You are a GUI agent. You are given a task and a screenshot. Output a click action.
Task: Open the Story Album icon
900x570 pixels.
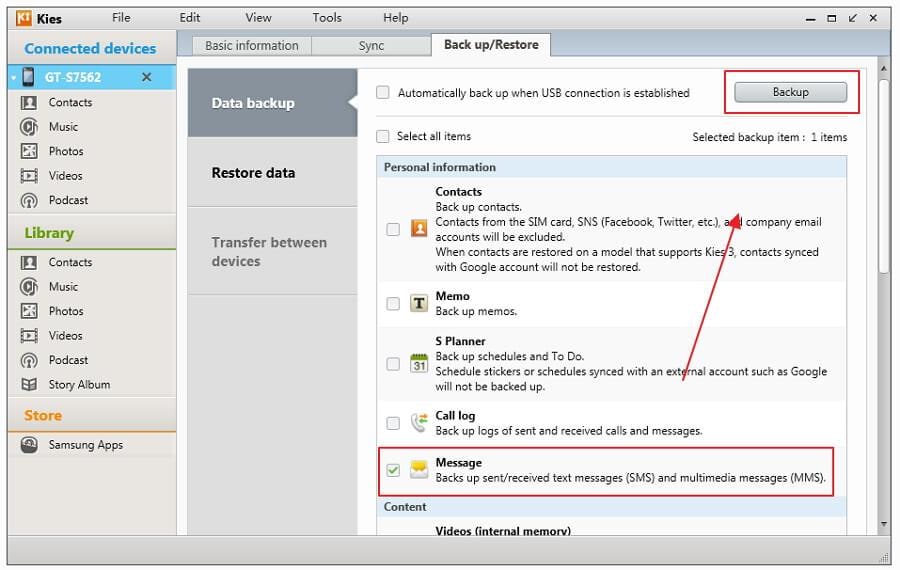(29, 385)
